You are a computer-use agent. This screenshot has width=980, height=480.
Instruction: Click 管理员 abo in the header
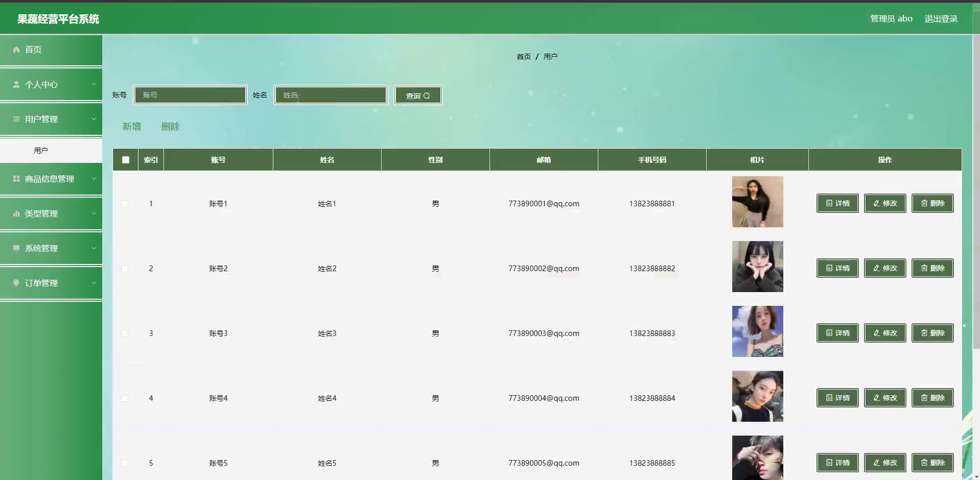[891, 19]
